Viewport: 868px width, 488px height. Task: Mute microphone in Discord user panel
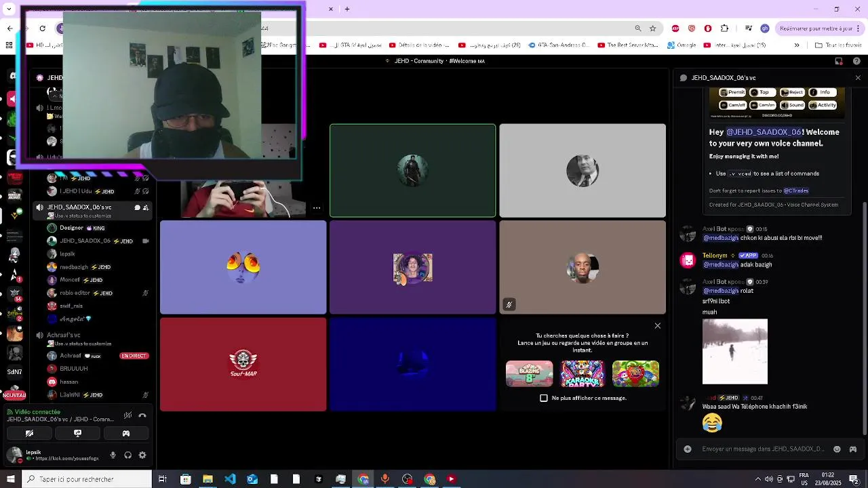point(113,455)
